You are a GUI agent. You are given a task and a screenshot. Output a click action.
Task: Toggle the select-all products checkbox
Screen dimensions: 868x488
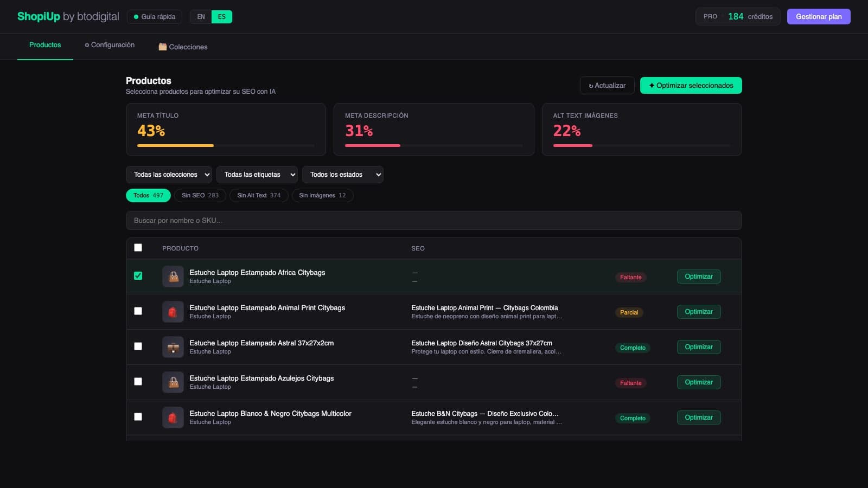pyautogui.click(x=138, y=247)
